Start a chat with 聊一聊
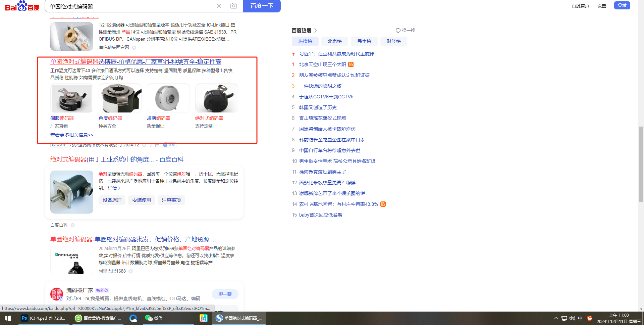Image resolution: width=644 pixels, height=325 pixels. (225, 294)
